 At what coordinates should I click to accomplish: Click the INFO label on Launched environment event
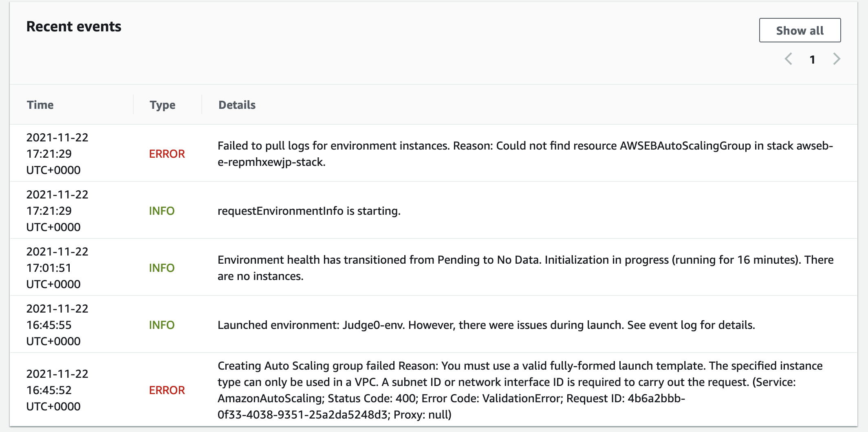[162, 325]
